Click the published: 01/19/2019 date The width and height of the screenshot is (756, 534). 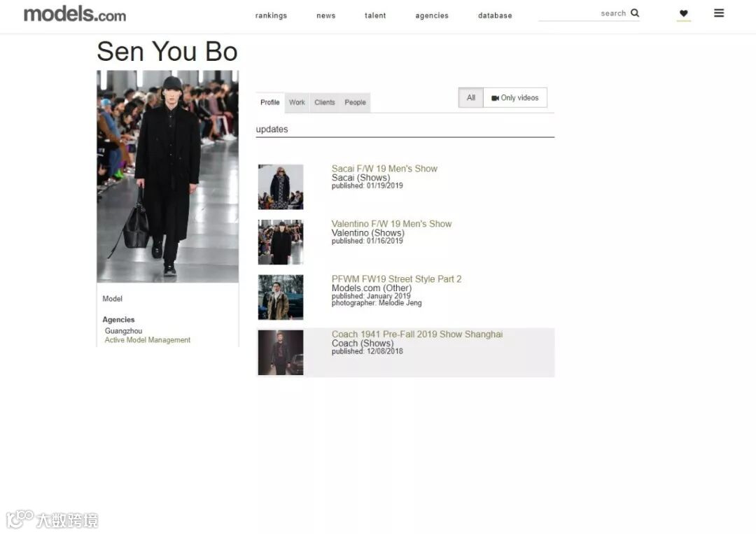click(367, 185)
